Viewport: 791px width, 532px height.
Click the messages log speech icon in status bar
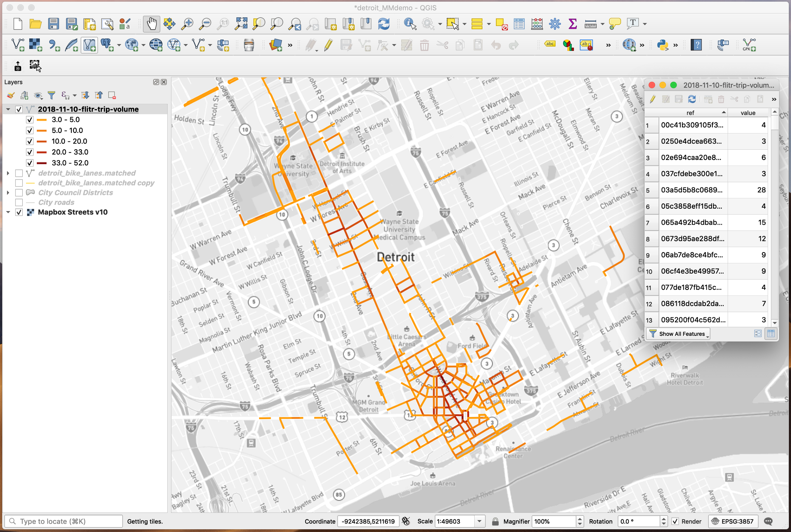point(768,521)
